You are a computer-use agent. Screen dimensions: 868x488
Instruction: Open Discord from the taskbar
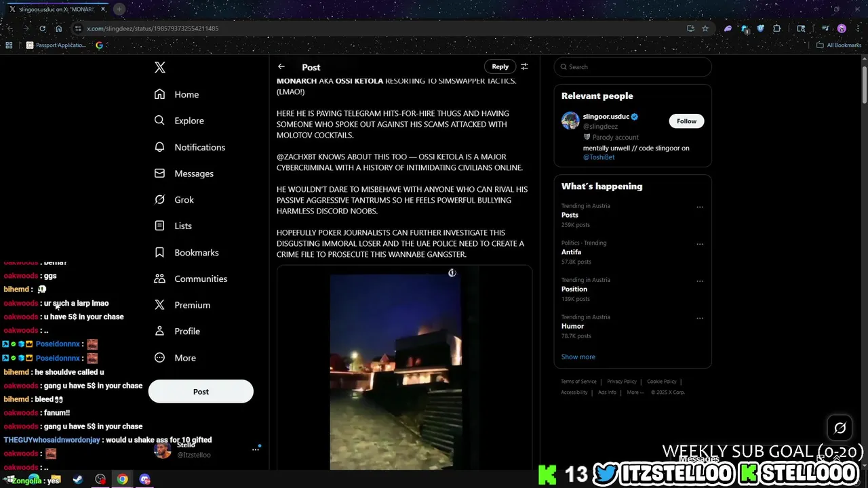coord(144,479)
